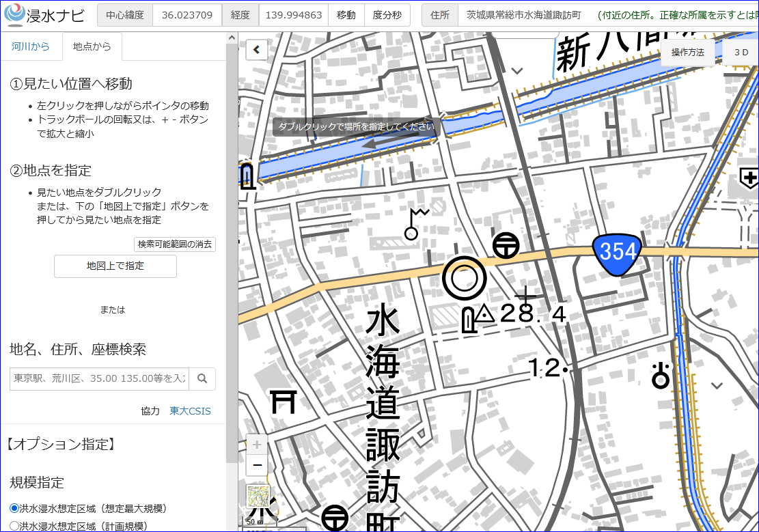Image resolution: width=759 pixels, height=532 pixels.
Task: Open the 東大CSIS link
Action: point(190,411)
